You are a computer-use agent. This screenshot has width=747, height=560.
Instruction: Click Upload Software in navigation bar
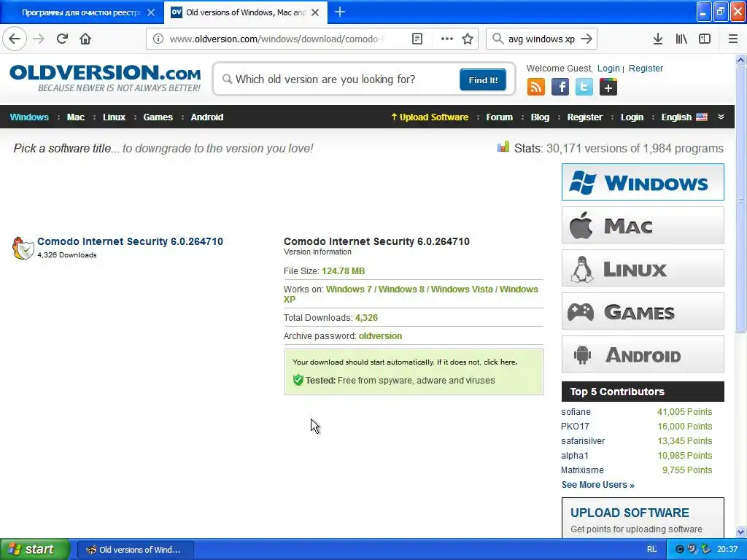coord(430,117)
